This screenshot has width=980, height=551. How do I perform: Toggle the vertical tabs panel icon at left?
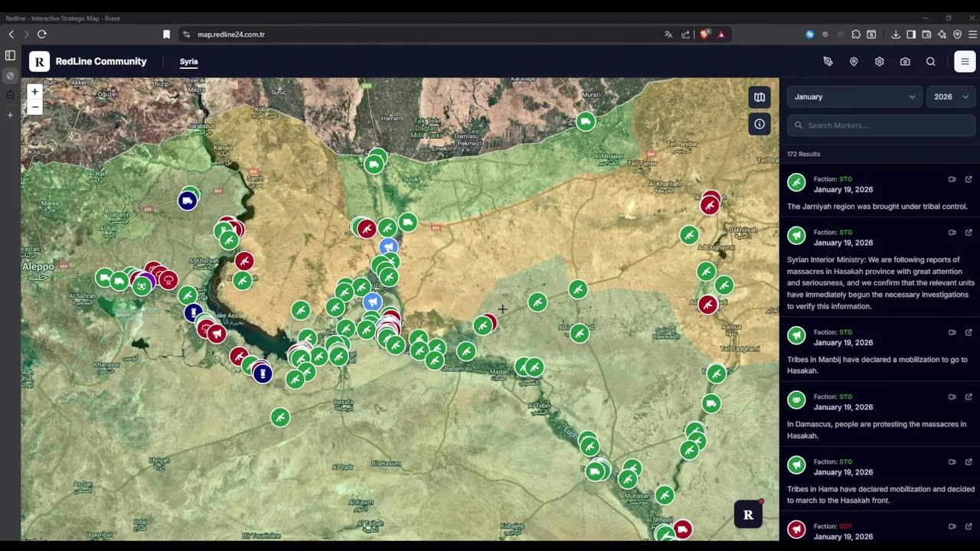pyautogui.click(x=10, y=56)
